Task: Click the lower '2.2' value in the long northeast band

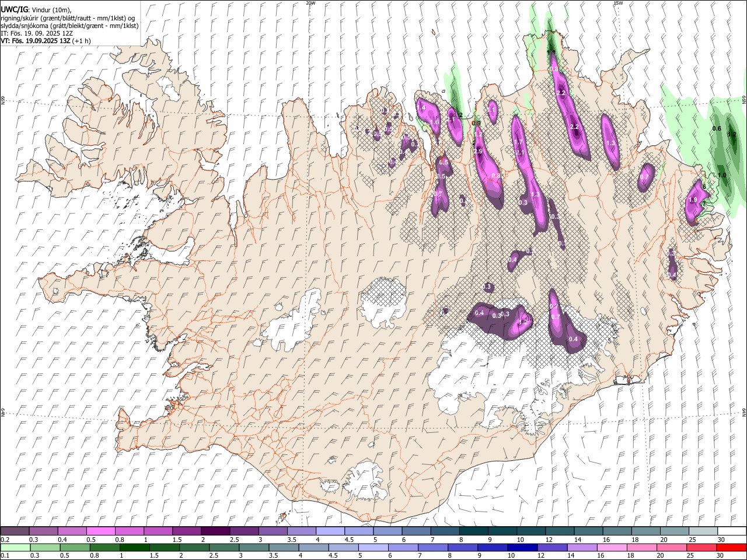Action: tap(574, 127)
